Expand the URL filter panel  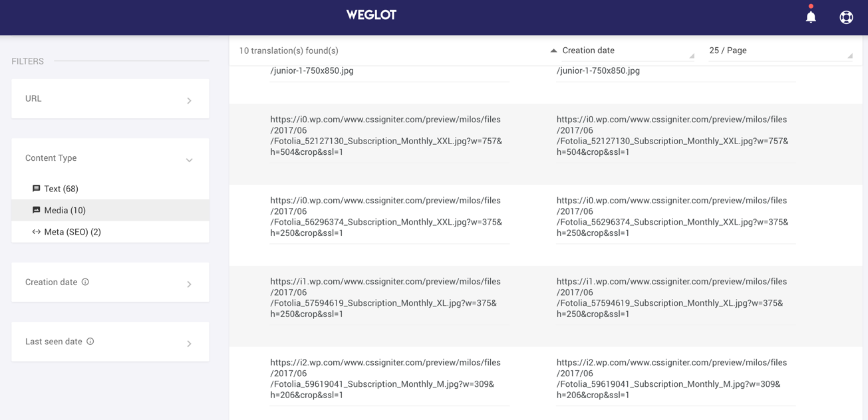click(x=110, y=99)
